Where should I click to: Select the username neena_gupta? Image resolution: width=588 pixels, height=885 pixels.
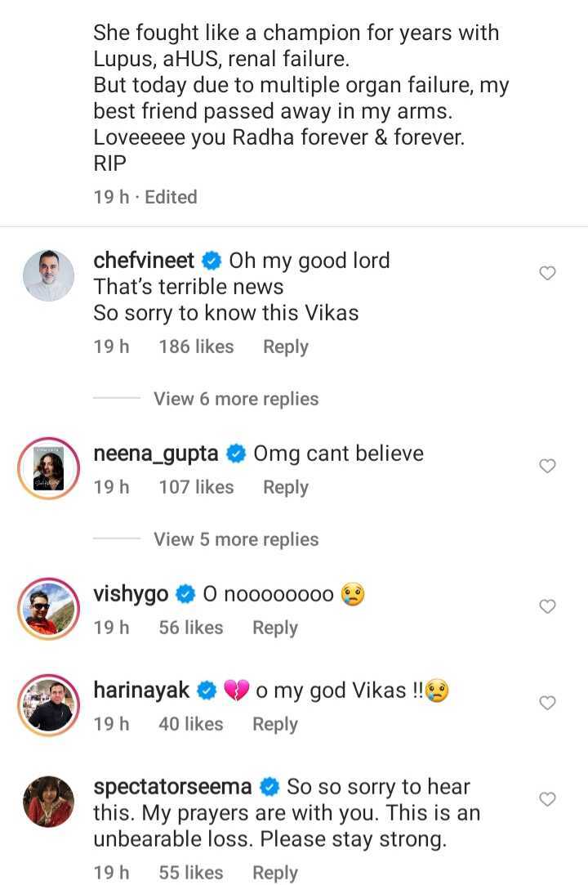coord(154,453)
